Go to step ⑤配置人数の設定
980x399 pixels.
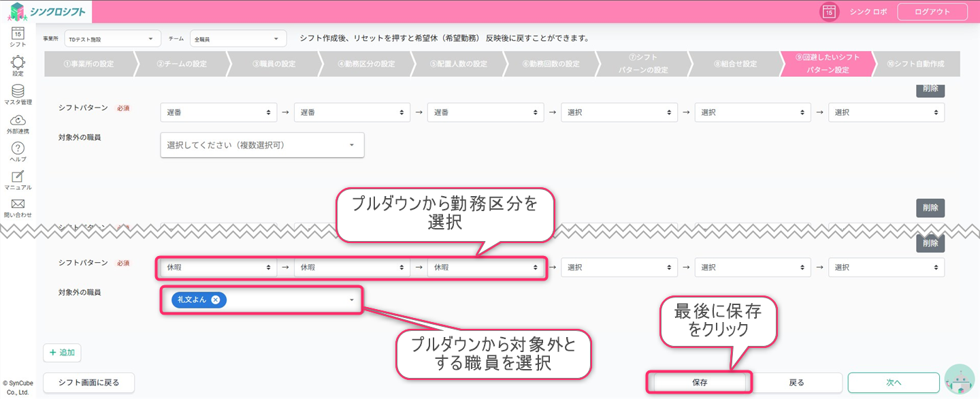point(459,64)
